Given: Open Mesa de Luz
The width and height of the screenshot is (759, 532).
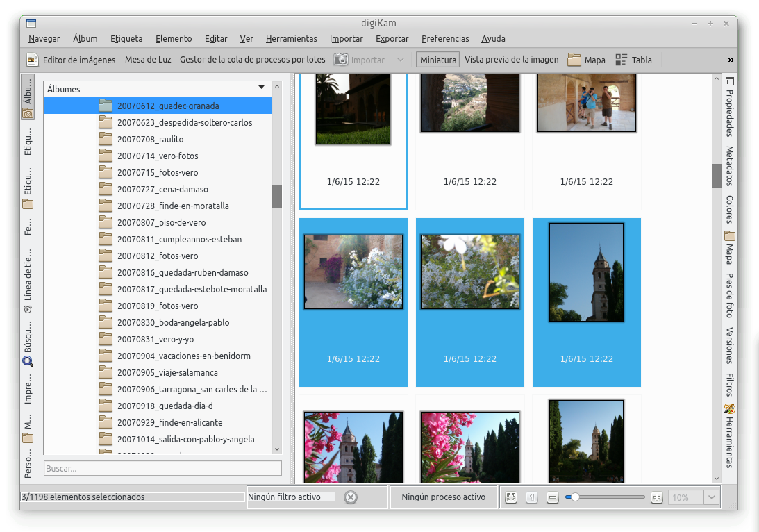Looking at the screenshot, I should (x=148, y=60).
